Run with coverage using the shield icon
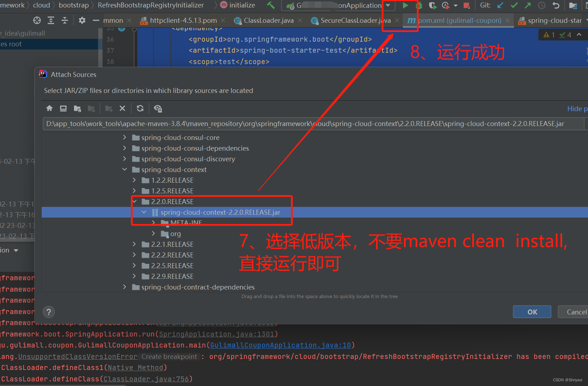The height and width of the screenshot is (386, 588). (x=432, y=5)
